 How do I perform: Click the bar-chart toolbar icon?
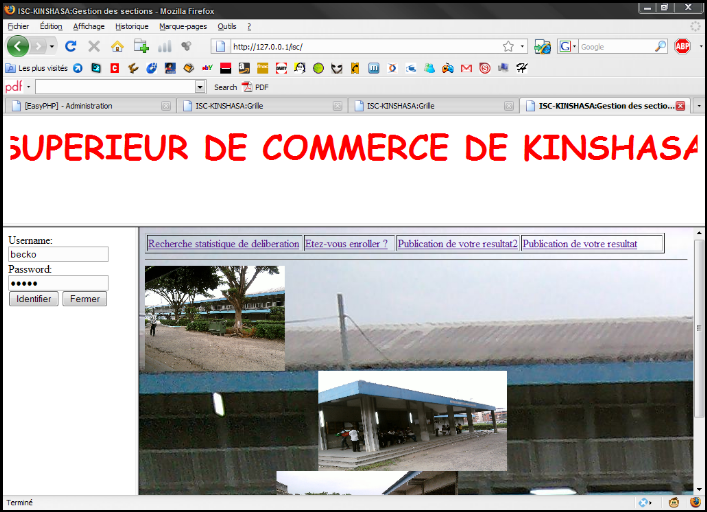[x=165, y=46]
